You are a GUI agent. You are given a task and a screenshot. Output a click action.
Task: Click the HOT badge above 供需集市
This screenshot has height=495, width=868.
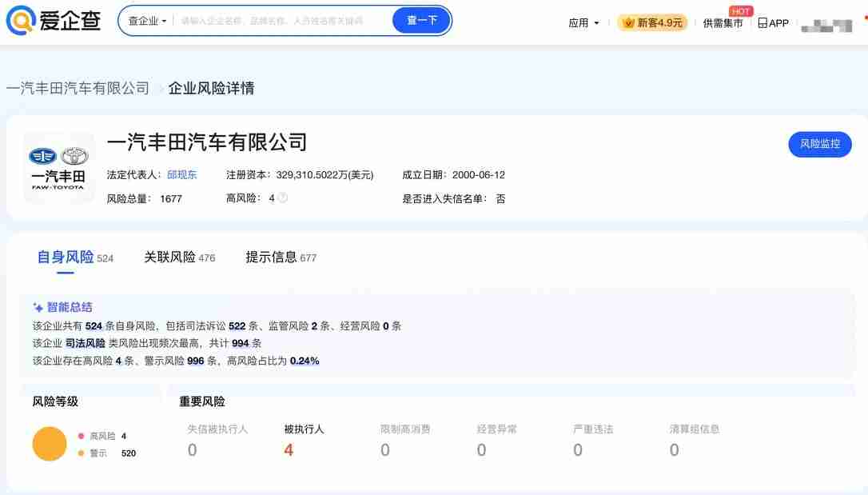[740, 10]
